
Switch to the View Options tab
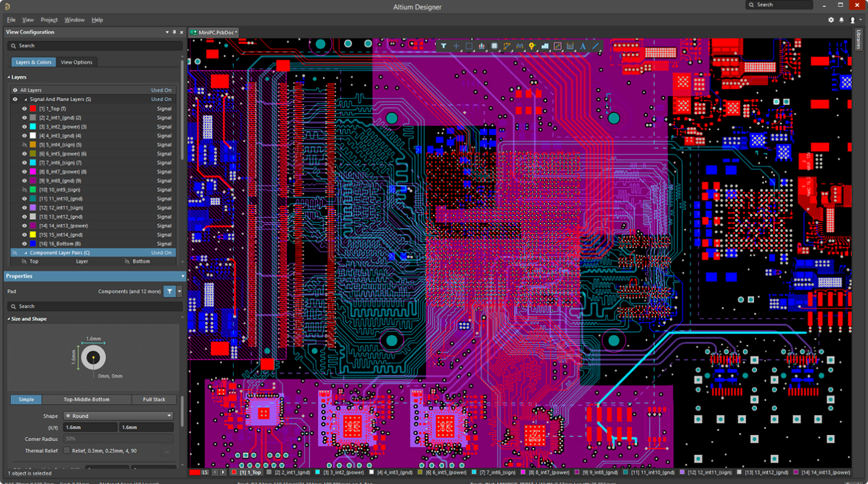tap(76, 62)
